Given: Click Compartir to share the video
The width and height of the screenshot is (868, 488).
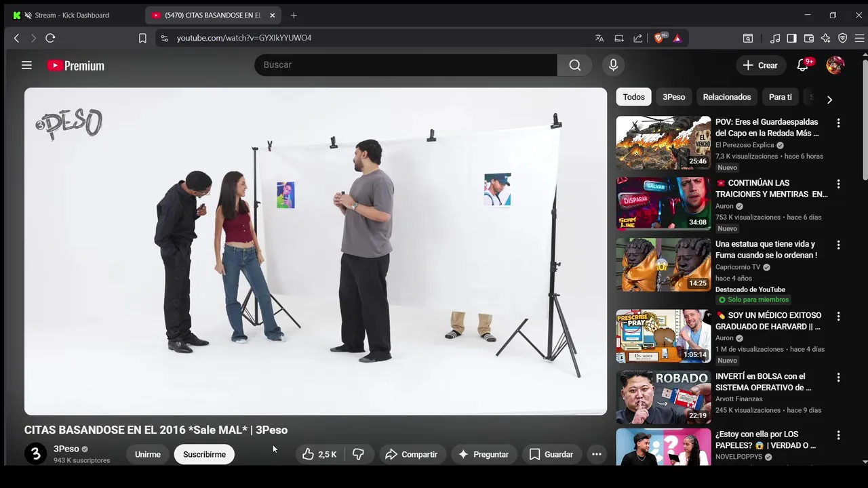Looking at the screenshot, I should pyautogui.click(x=412, y=454).
